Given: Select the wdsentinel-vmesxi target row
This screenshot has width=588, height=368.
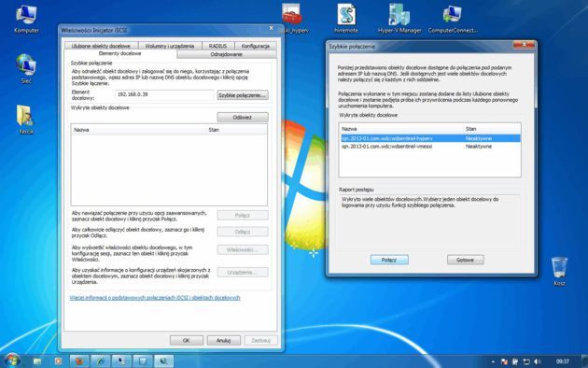Looking at the screenshot, I should [x=430, y=147].
